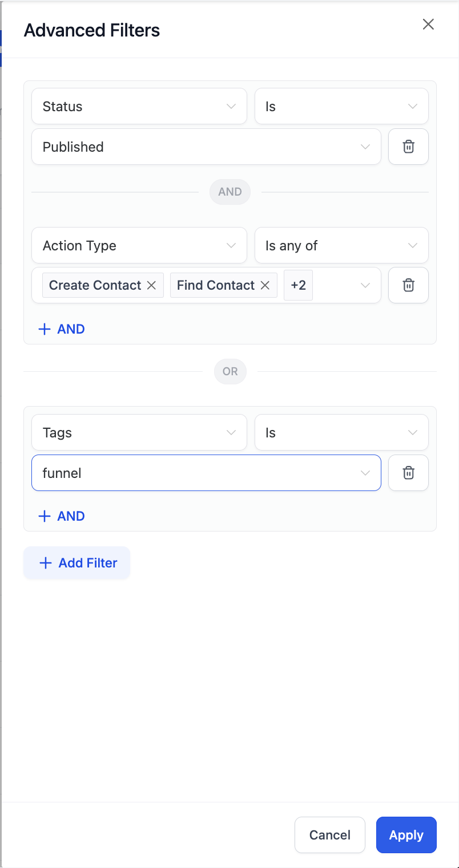Open the Action Type field dropdown
Viewport: 459px width, 868px height.
139,246
